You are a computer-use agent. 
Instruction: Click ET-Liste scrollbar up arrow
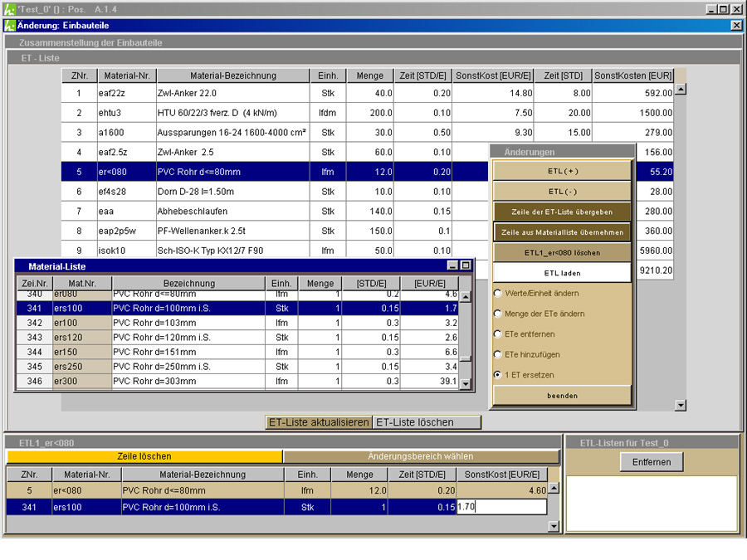(x=681, y=90)
